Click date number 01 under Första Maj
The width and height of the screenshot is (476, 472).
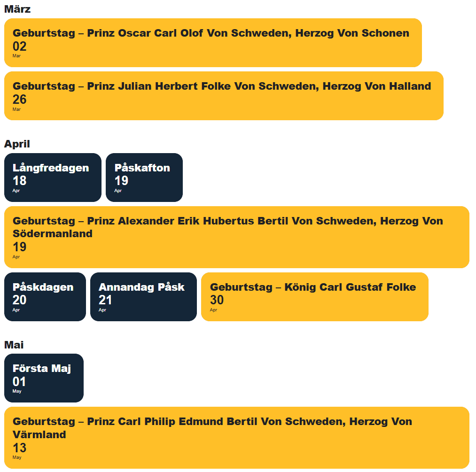[x=19, y=382]
